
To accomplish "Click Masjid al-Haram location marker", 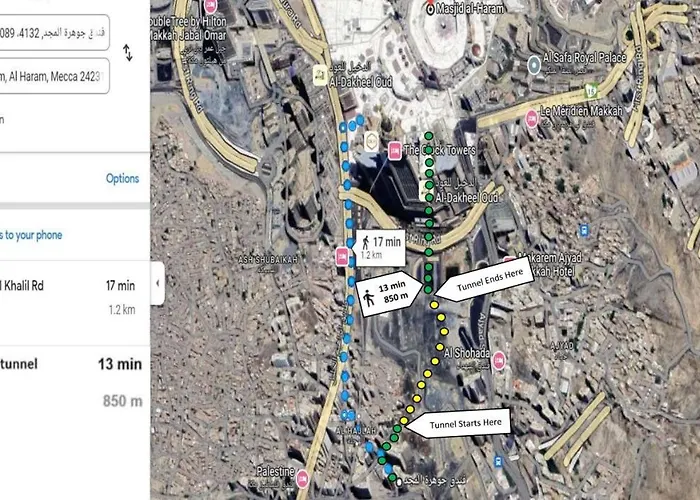I will (x=430, y=9).
